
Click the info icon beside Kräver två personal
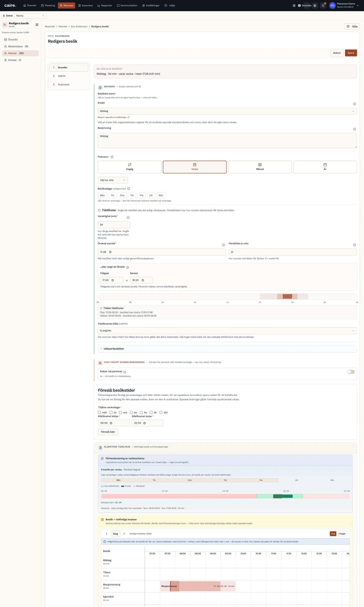[125, 372]
